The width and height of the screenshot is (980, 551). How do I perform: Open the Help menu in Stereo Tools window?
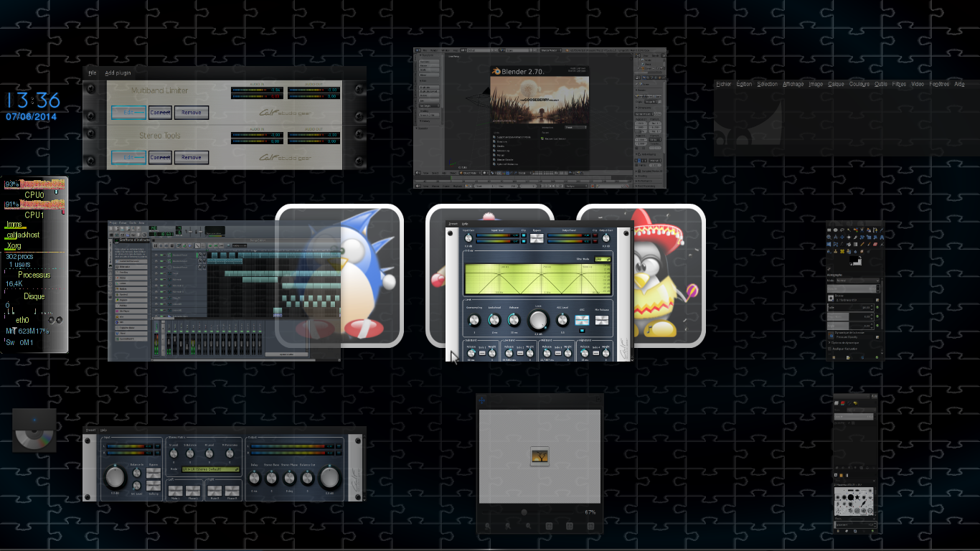103,430
